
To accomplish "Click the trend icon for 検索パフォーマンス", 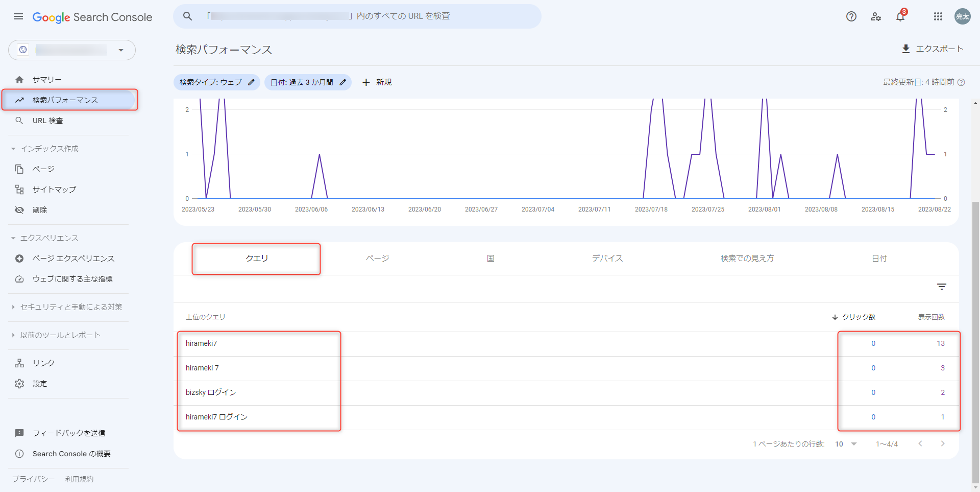I will tap(19, 100).
